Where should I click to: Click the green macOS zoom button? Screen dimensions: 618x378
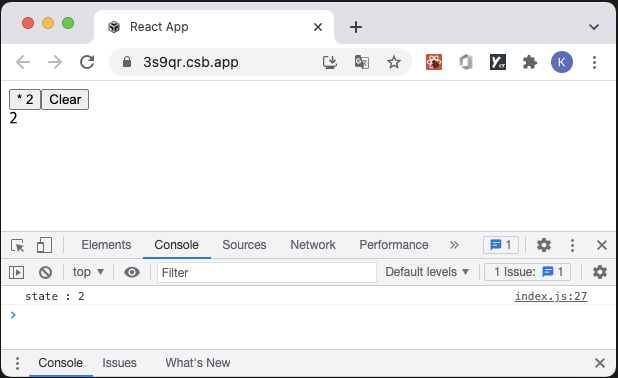coord(68,23)
